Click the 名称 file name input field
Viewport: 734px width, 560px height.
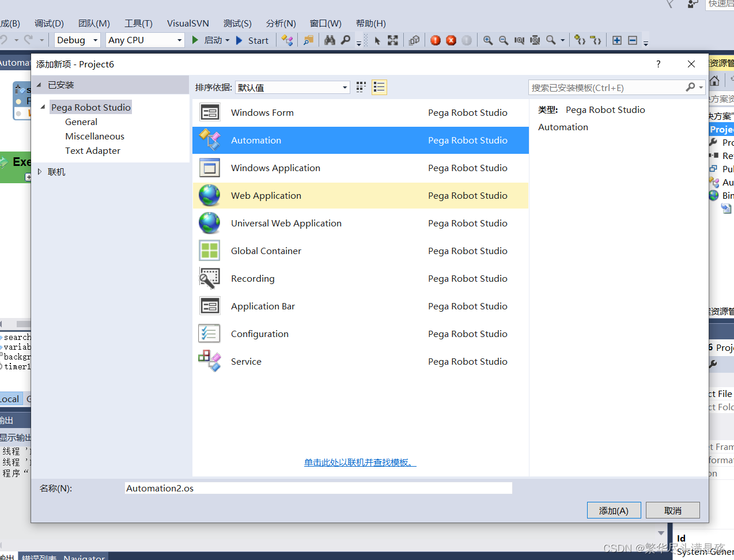(318, 488)
